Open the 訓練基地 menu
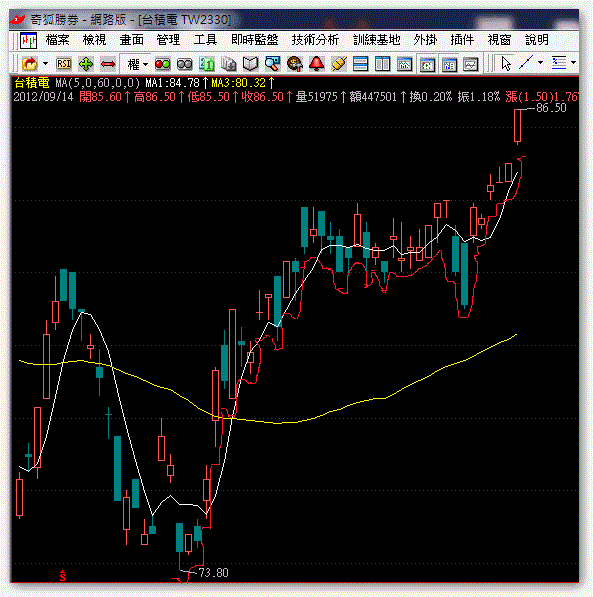This screenshot has width=593, height=597. [376, 40]
